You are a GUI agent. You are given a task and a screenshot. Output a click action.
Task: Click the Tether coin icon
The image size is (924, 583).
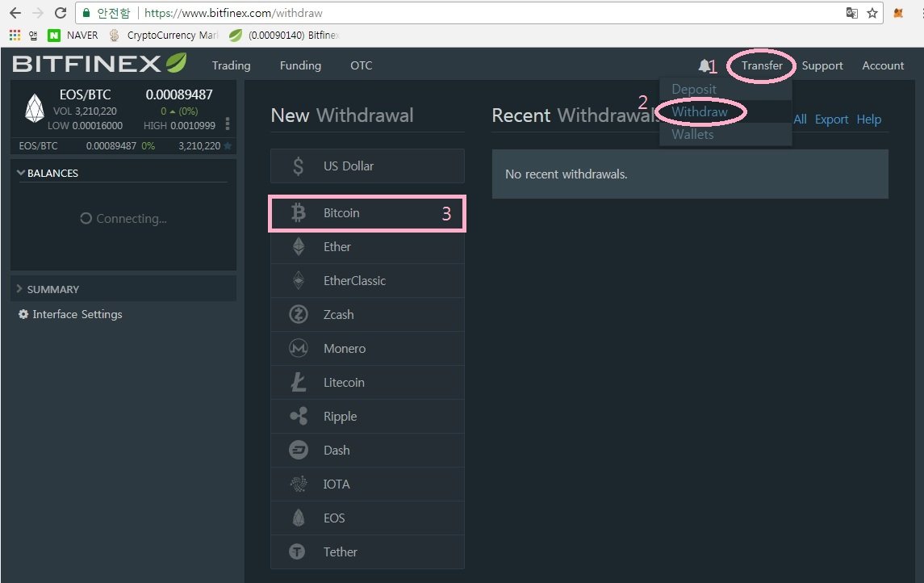tap(297, 552)
